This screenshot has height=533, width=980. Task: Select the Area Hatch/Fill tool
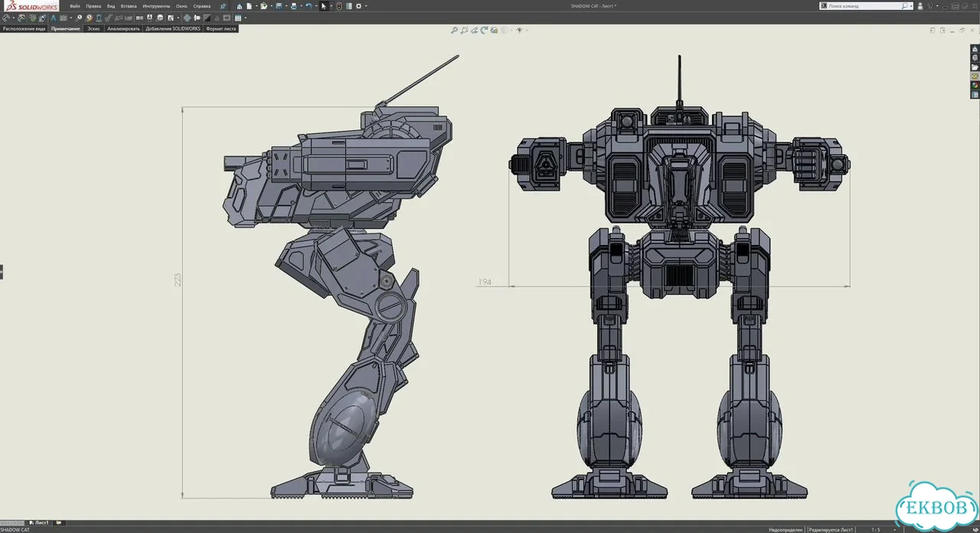[x=206, y=18]
